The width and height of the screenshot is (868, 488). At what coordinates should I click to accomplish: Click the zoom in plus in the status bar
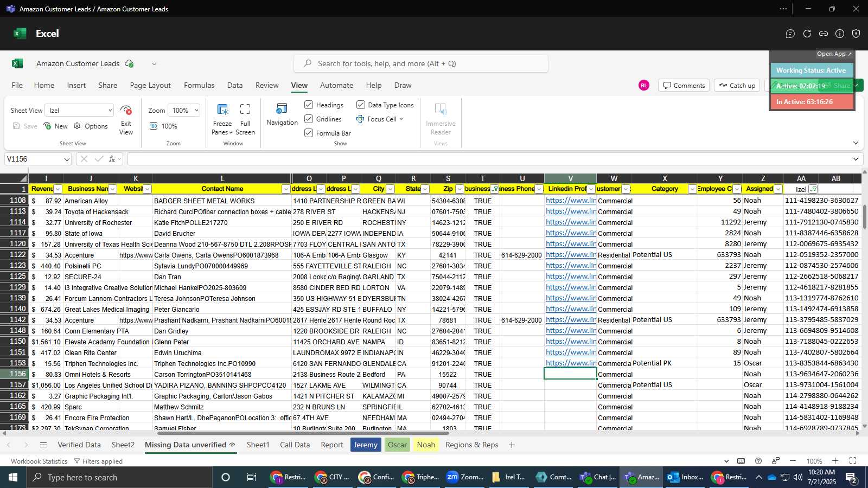pos(835,461)
